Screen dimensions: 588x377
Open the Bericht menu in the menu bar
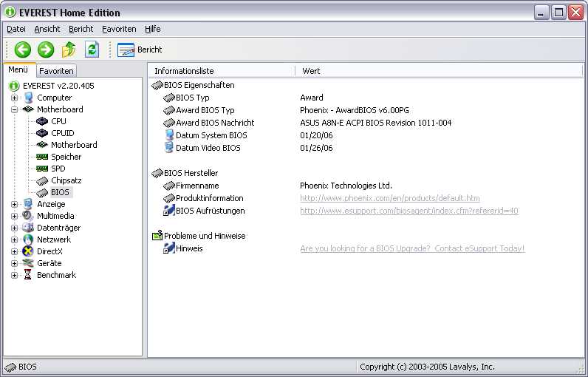point(81,29)
